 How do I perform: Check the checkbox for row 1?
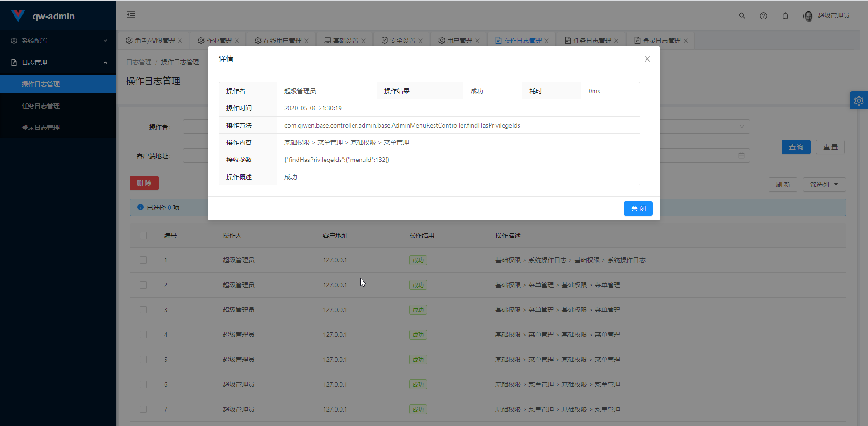(x=143, y=260)
